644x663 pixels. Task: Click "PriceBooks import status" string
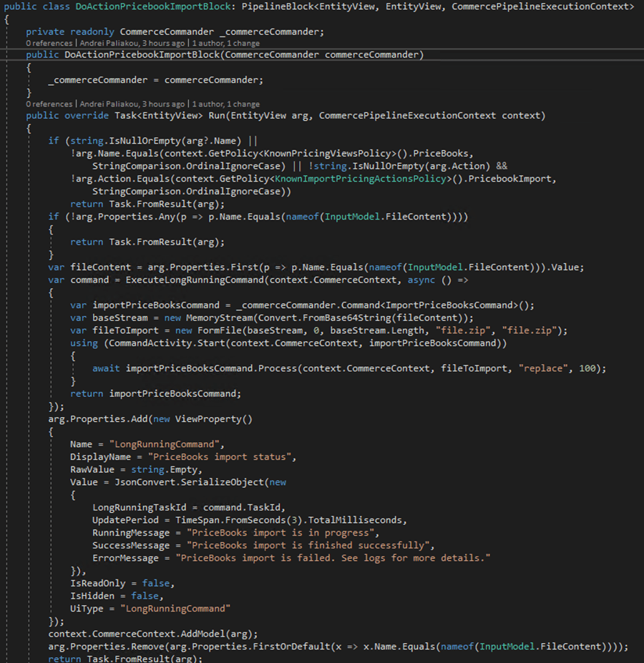tap(219, 457)
